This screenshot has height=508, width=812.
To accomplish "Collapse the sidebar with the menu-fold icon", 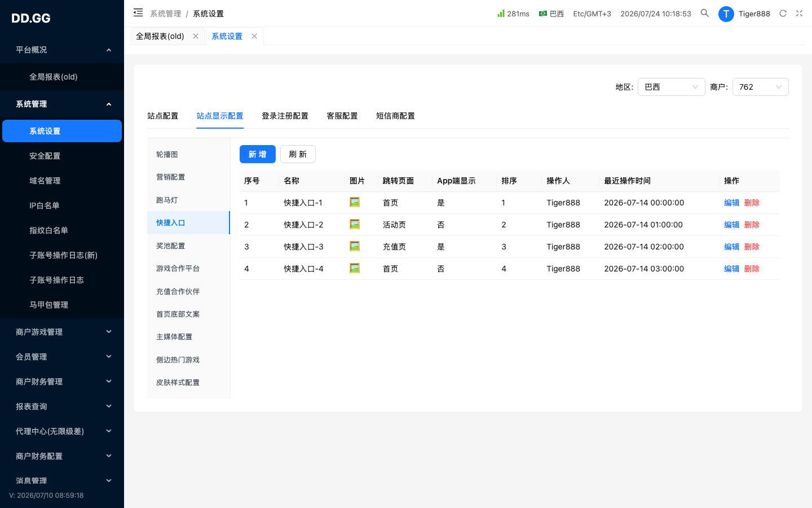I will point(138,12).
